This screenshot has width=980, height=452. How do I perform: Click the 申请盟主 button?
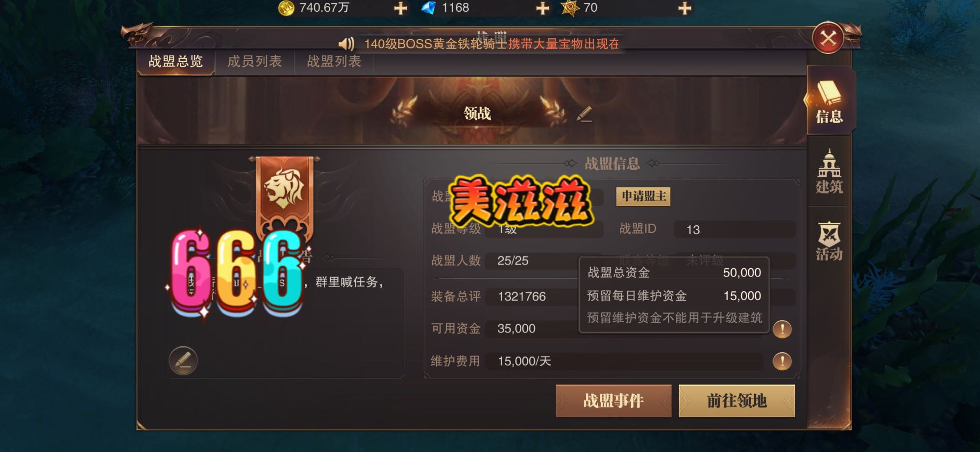[643, 196]
